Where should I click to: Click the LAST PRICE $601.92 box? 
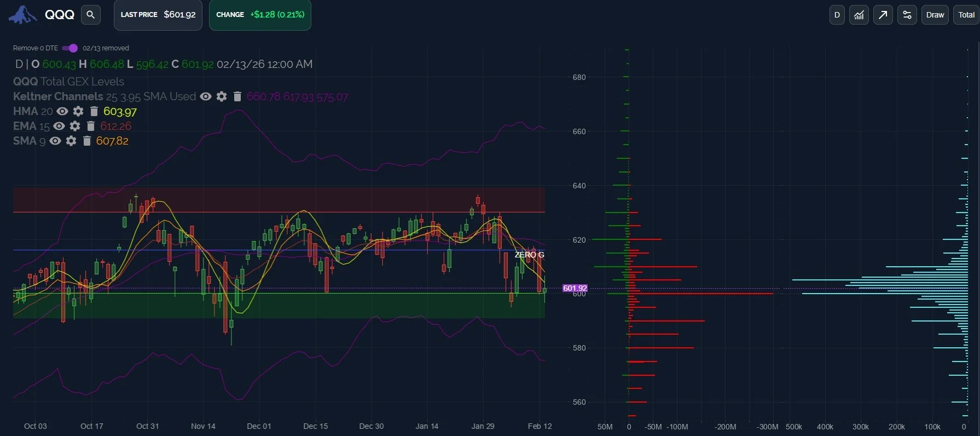click(158, 15)
